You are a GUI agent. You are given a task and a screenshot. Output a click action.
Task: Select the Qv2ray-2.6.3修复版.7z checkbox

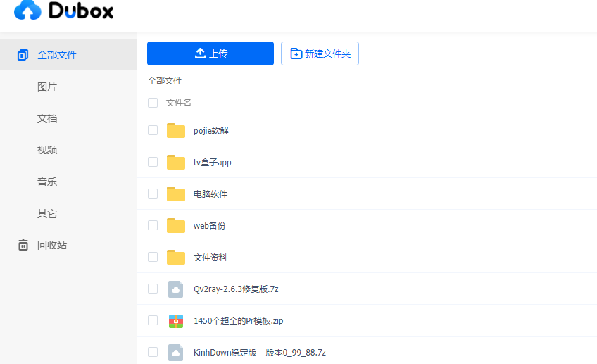153,289
